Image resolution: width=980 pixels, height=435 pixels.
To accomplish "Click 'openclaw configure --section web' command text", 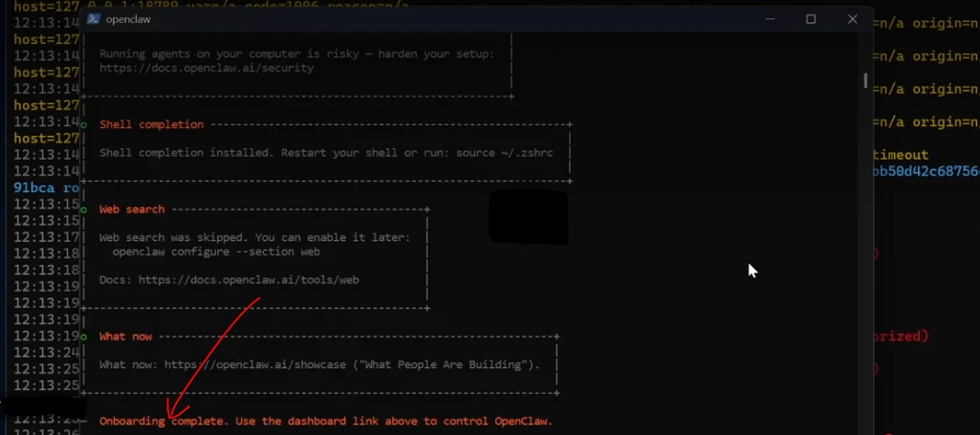I will pyautogui.click(x=216, y=251).
